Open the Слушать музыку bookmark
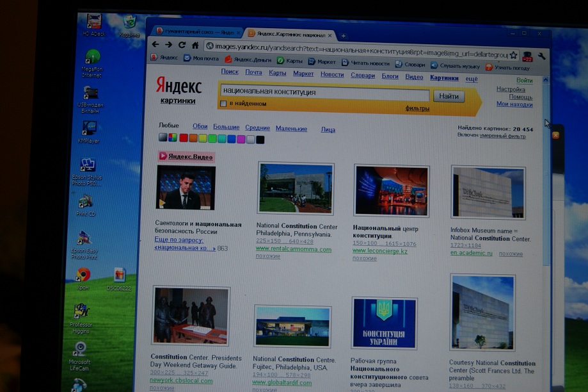 pyautogui.click(x=455, y=66)
